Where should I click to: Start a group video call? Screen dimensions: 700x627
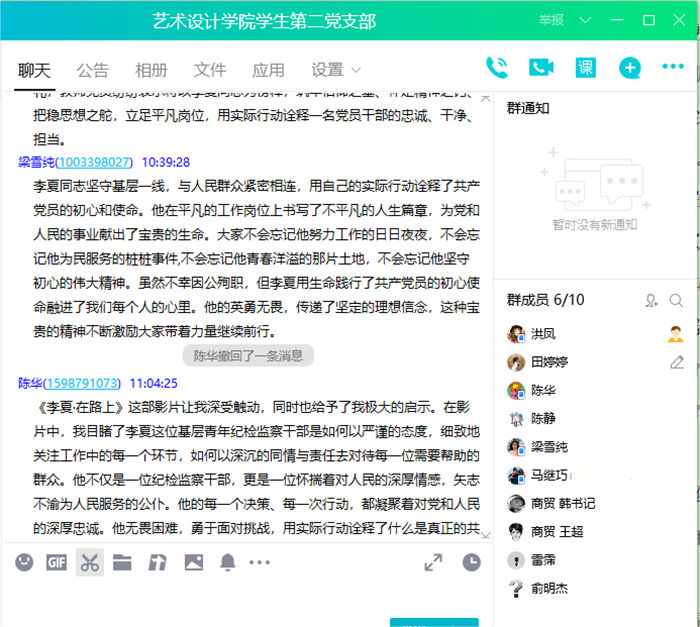(541, 68)
